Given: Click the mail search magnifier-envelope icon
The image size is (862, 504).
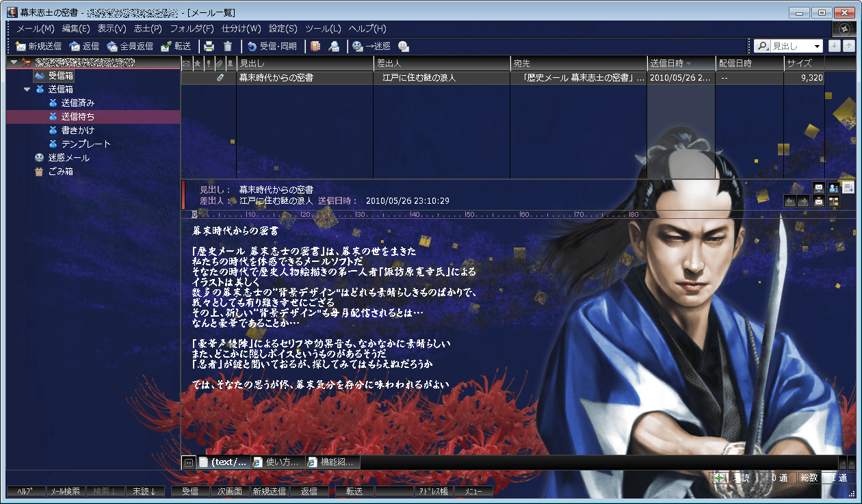Looking at the screenshot, I should pos(334,47).
